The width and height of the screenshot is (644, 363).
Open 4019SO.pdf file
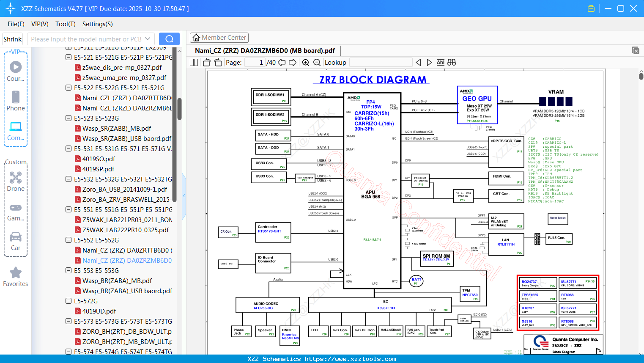[99, 159]
